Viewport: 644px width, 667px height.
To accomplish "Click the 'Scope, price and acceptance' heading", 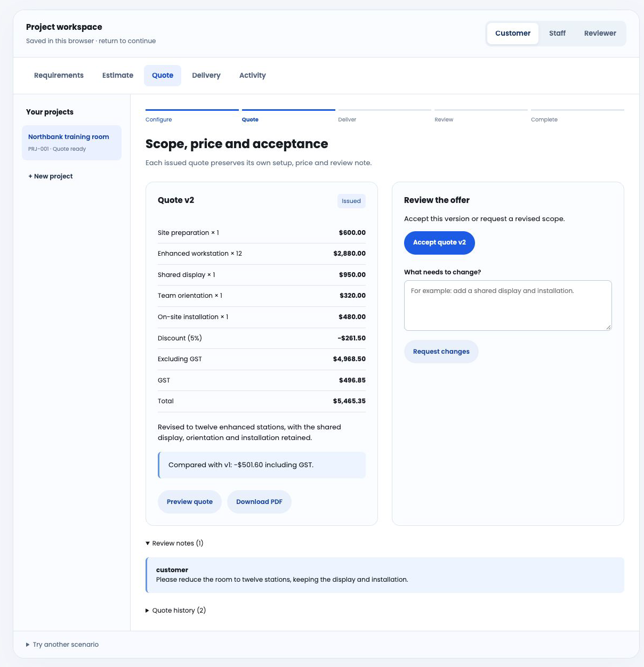I will click(x=237, y=144).
